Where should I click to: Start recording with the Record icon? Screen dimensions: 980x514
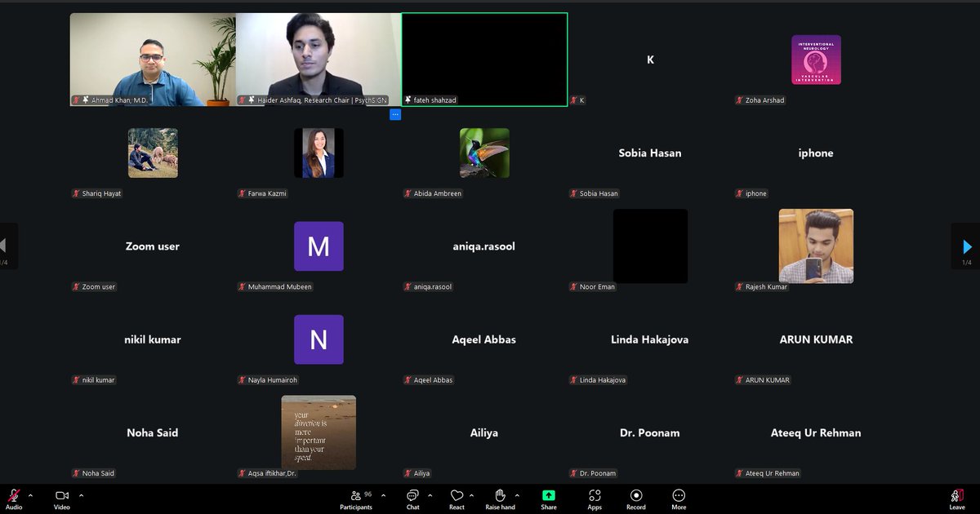tap(636, 495)
